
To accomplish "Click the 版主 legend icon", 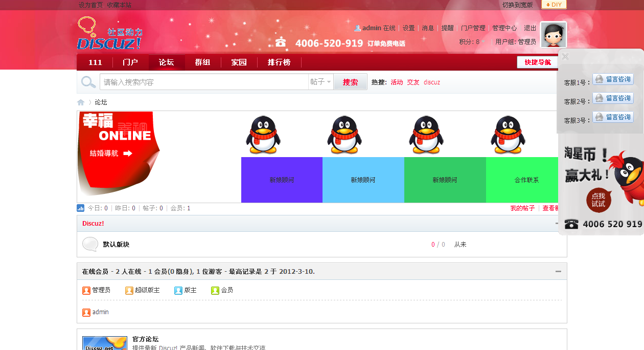I will [178, 291].
